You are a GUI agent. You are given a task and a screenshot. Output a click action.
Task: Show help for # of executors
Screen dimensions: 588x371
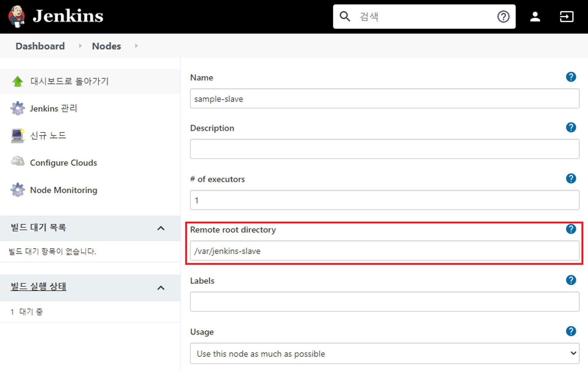click(x=571, y=178)
